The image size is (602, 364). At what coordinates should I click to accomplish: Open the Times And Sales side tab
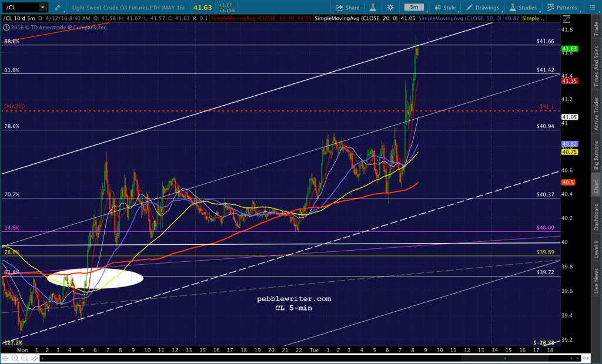click(x=596, y=66)
